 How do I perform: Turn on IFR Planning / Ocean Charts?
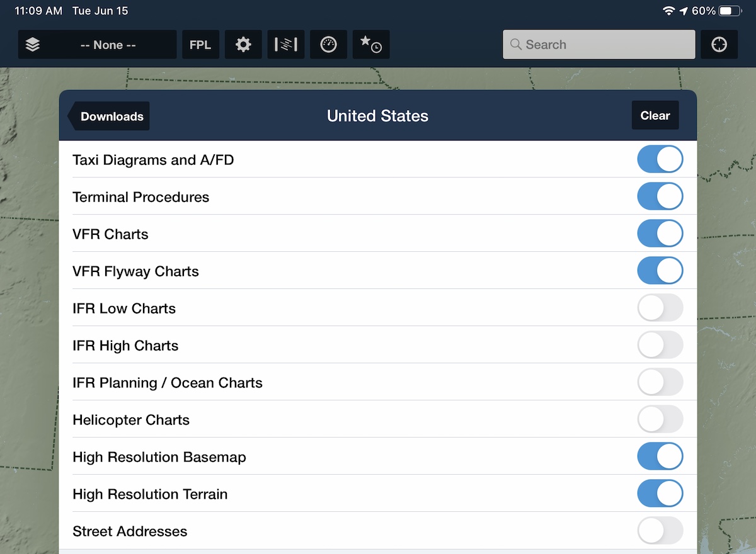click(660, 382)
